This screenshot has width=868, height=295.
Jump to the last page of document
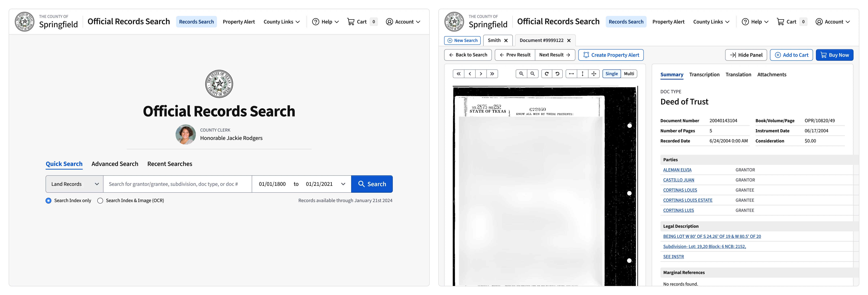pyautogui.click(x=492, y=74)
